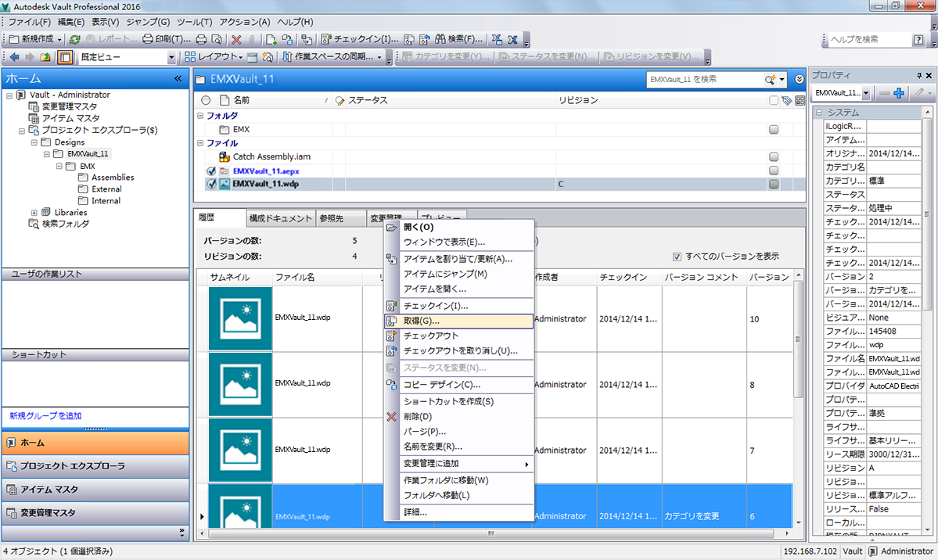Click the ホーム button in navigation bar
Viewport: 938px width, 560px height.
click(x=95, y=443)
